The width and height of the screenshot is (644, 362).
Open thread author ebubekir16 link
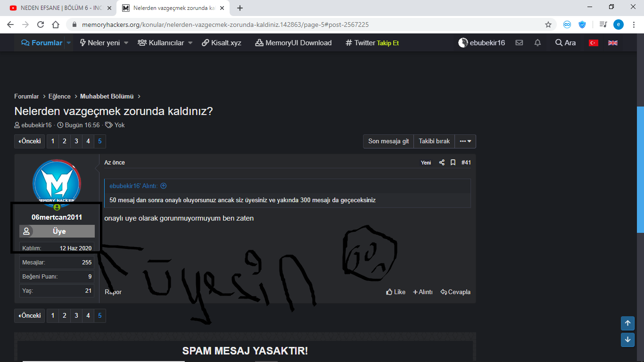[x=36, y=125]
